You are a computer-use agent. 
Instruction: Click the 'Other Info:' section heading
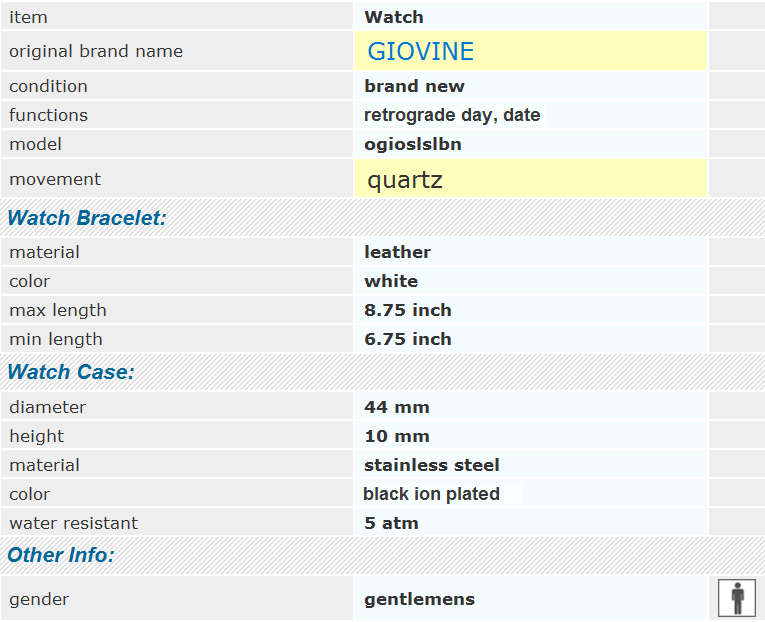pos(60,555)
